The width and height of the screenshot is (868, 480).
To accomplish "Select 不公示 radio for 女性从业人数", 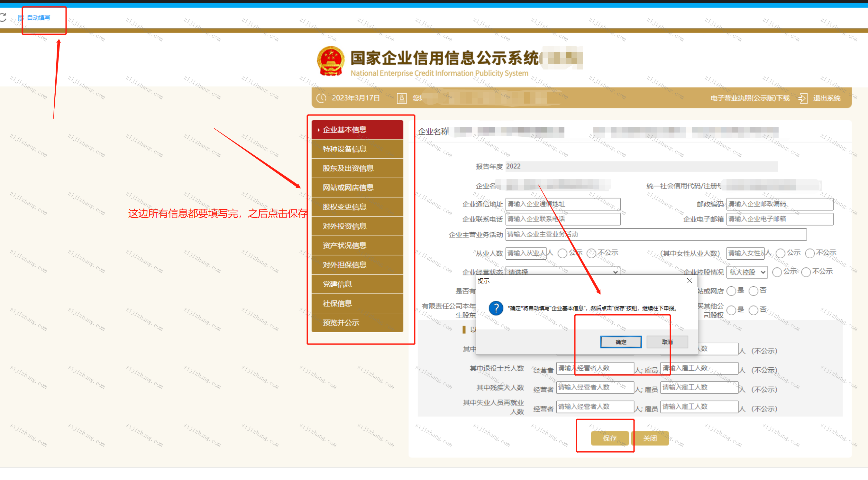I will (x=810, y=254).
